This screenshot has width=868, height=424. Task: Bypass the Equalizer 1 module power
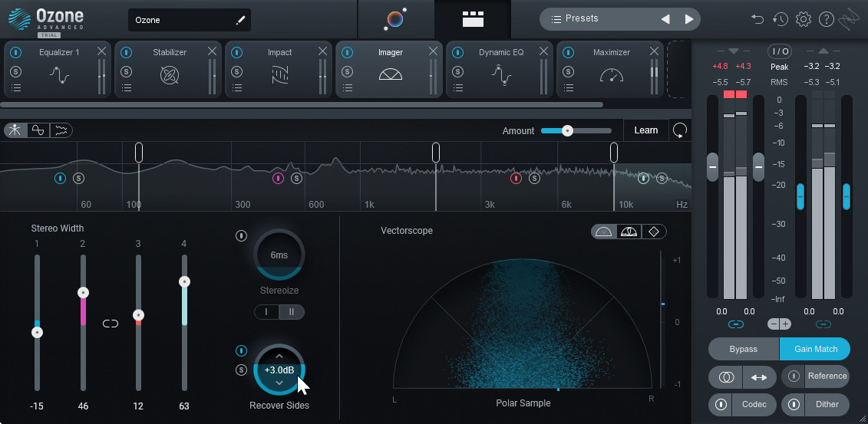pyautogui.click(x=16, y=52)
